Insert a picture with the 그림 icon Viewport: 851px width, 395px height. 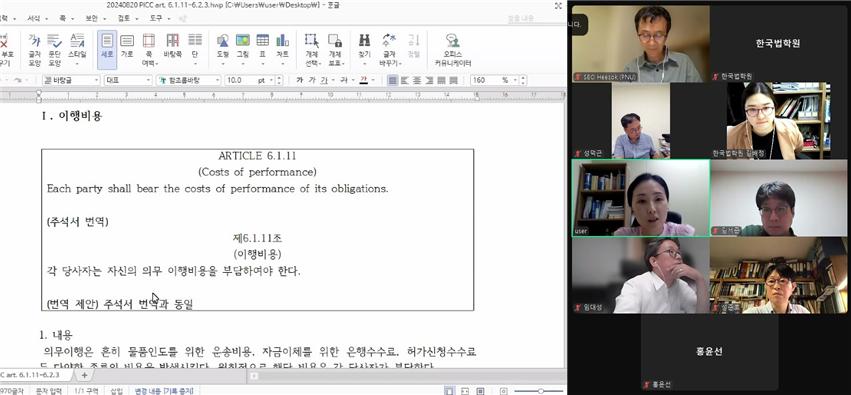[243, 46]
